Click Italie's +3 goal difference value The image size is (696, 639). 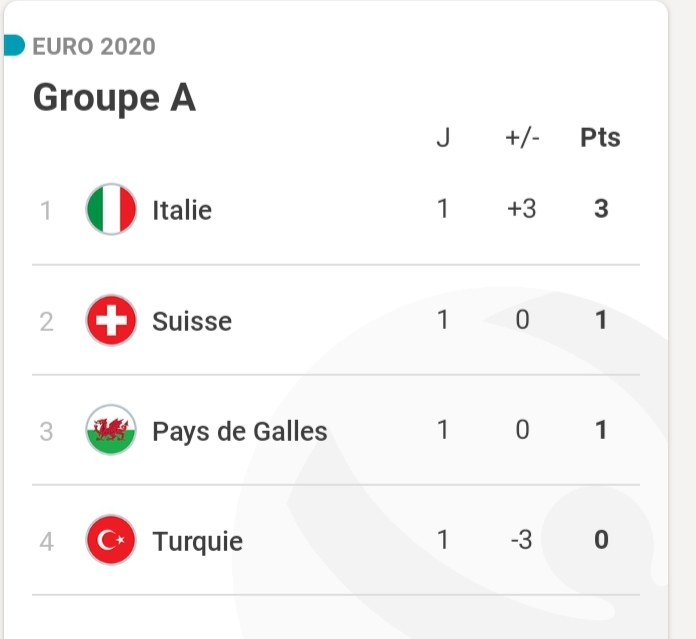pyautogui.click(x=521, y=210)
